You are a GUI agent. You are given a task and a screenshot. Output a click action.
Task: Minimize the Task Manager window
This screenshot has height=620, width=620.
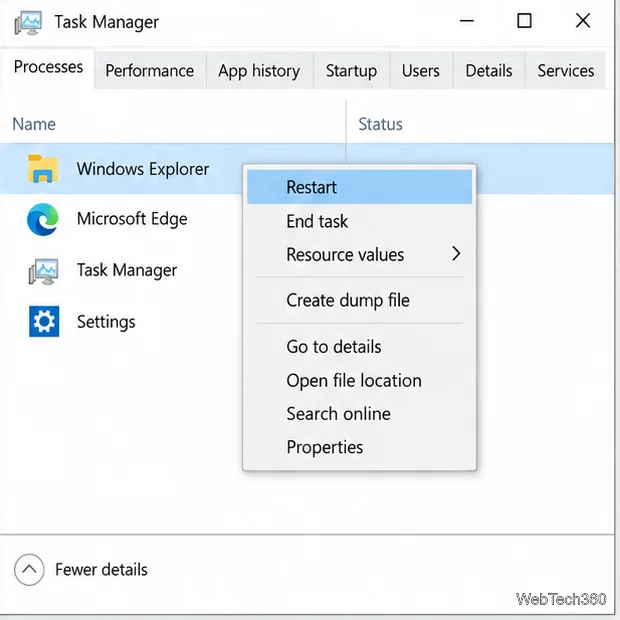[467, 21]
